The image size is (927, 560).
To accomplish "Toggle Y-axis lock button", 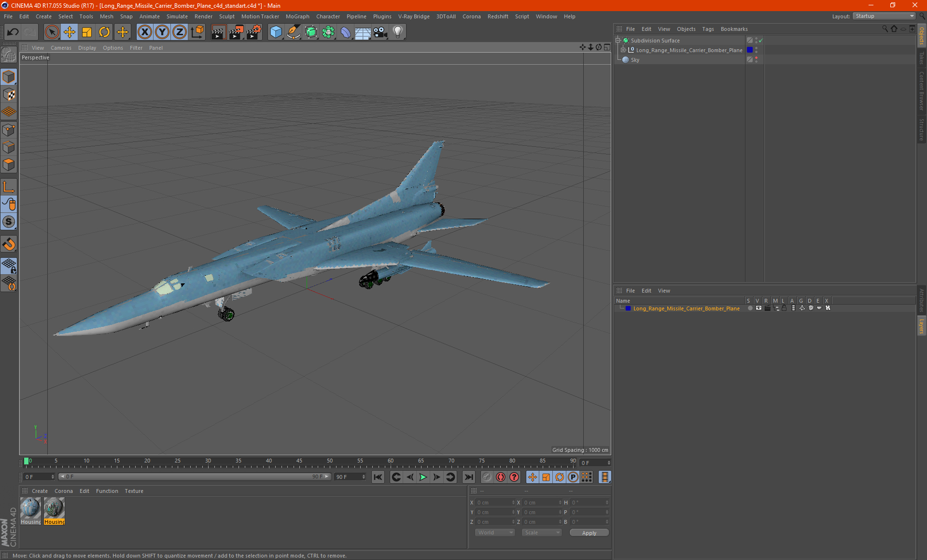I will [162, 32].
